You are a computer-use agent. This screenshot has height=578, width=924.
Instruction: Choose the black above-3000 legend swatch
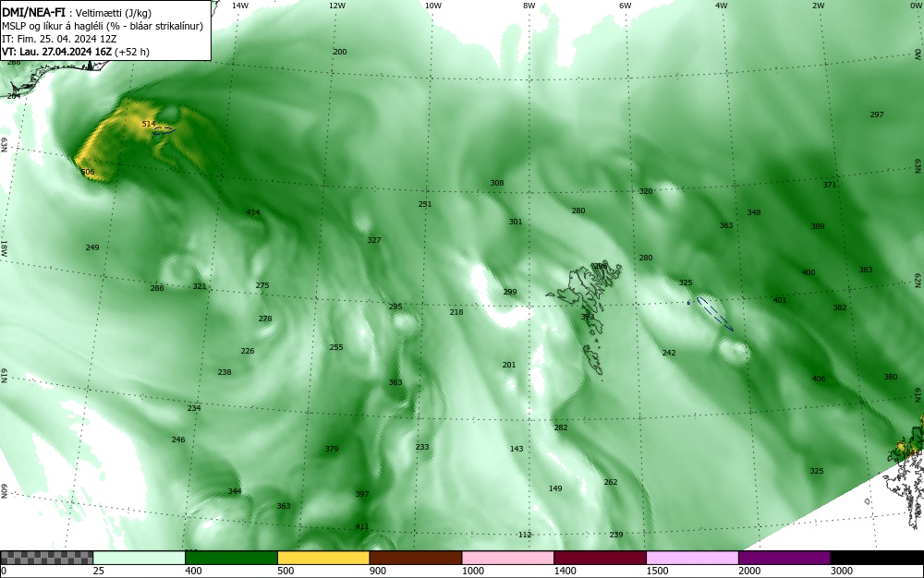point(877,558)
